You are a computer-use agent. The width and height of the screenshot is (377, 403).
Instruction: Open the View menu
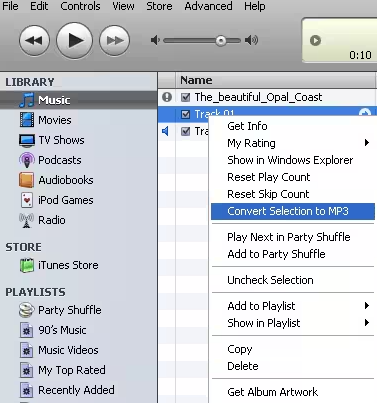click(x=123, y=6)
